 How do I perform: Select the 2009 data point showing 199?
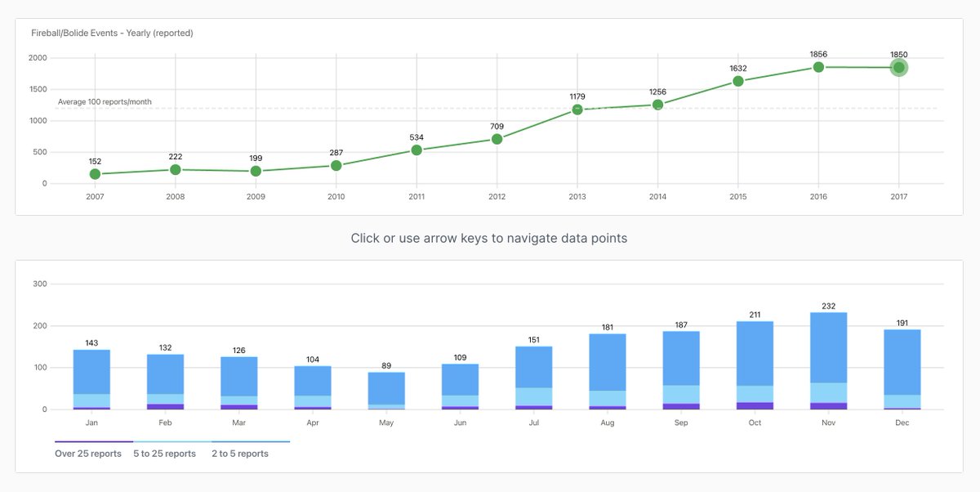tap(255, 170)
